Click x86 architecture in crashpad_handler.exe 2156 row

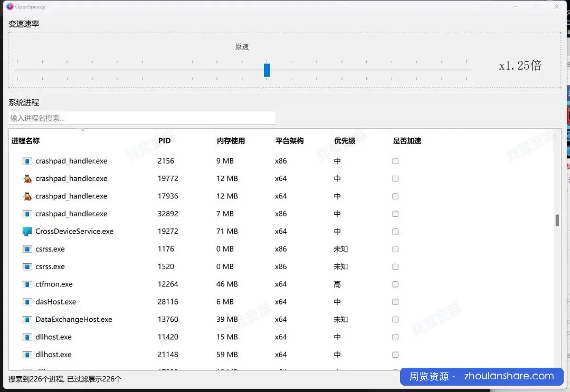[x=281, y=161]
